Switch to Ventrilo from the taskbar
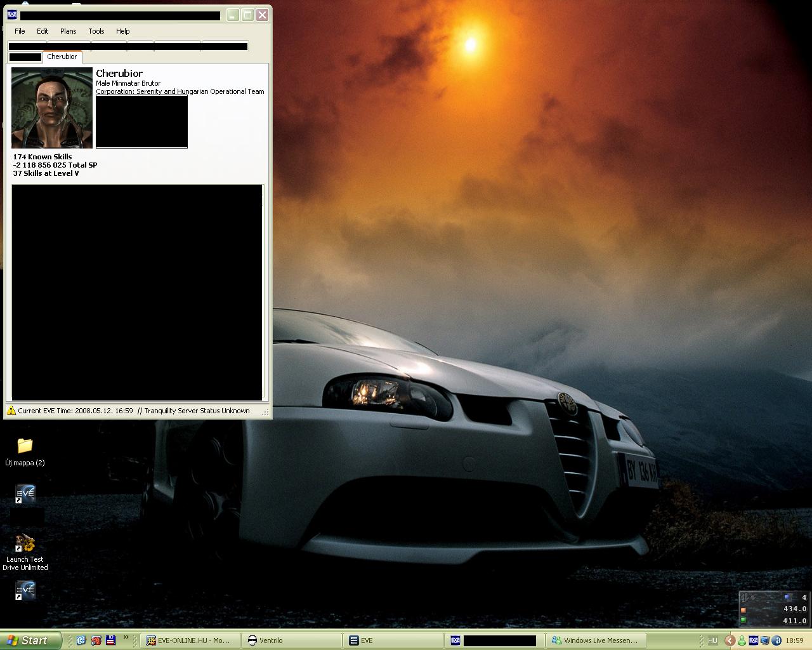Image resolution: width=812 pixels, height=650 pixels. tap(291, 640)
